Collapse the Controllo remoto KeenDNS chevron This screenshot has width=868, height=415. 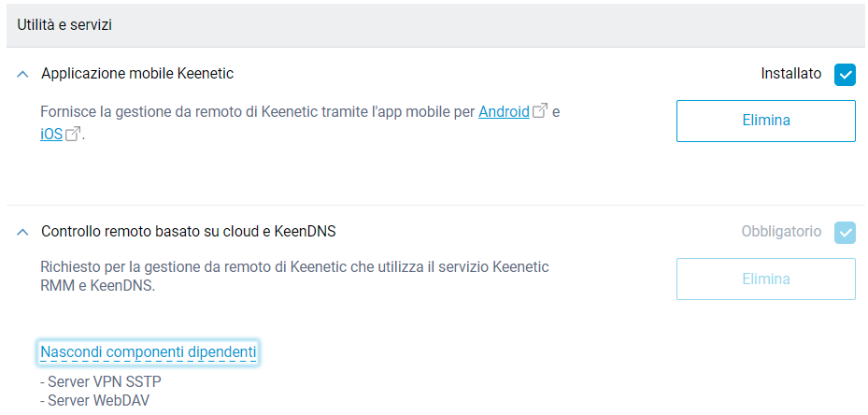[22, 232]
